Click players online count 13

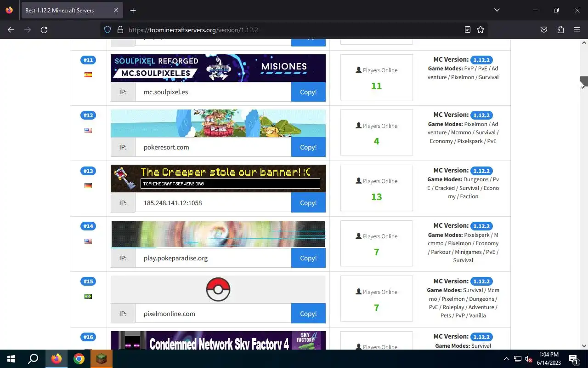coord(376,197)
